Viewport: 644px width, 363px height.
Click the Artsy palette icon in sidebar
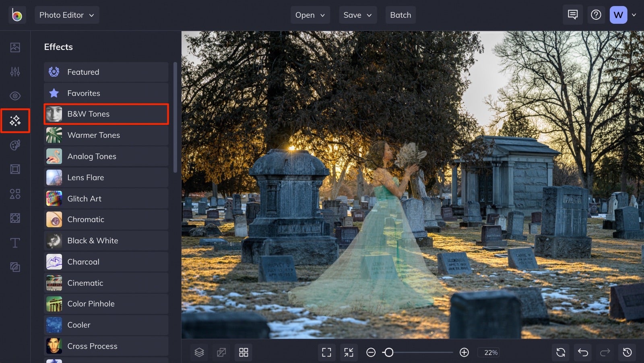[x=15, y=145]
